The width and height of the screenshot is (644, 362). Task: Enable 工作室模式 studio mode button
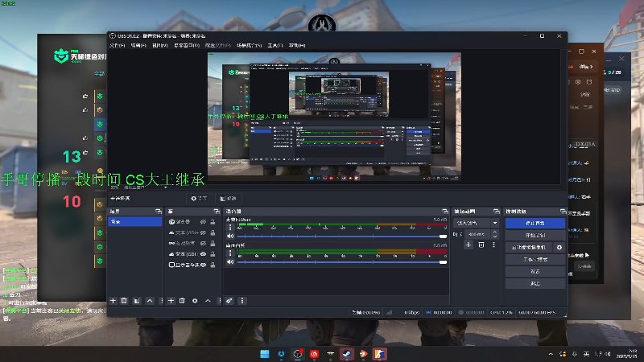point(535,259)
